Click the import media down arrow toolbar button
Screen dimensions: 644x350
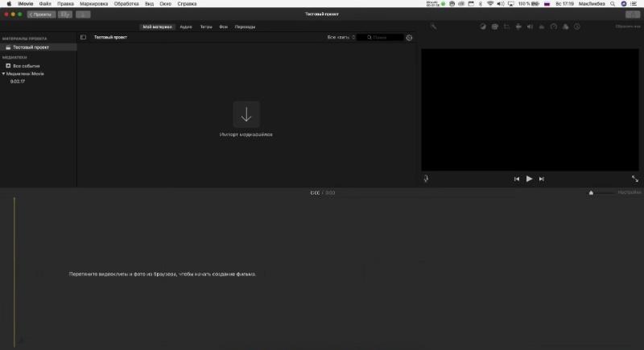83,14
